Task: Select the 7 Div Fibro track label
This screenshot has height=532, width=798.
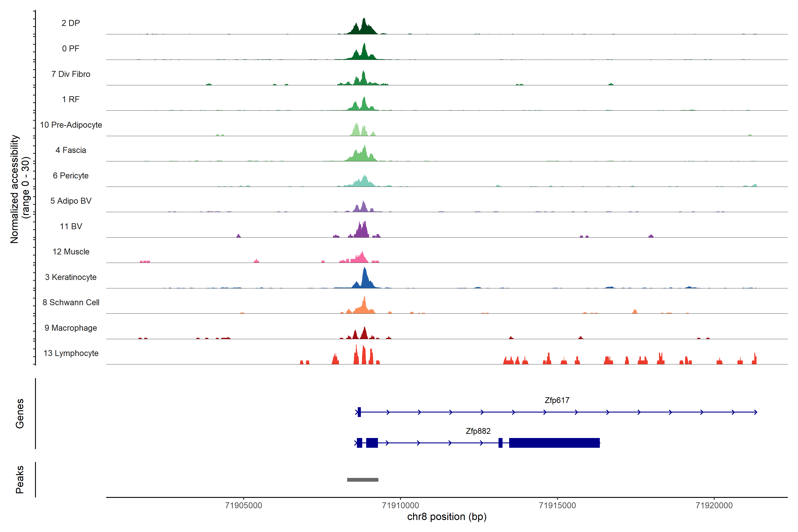Action: (70, 74)
